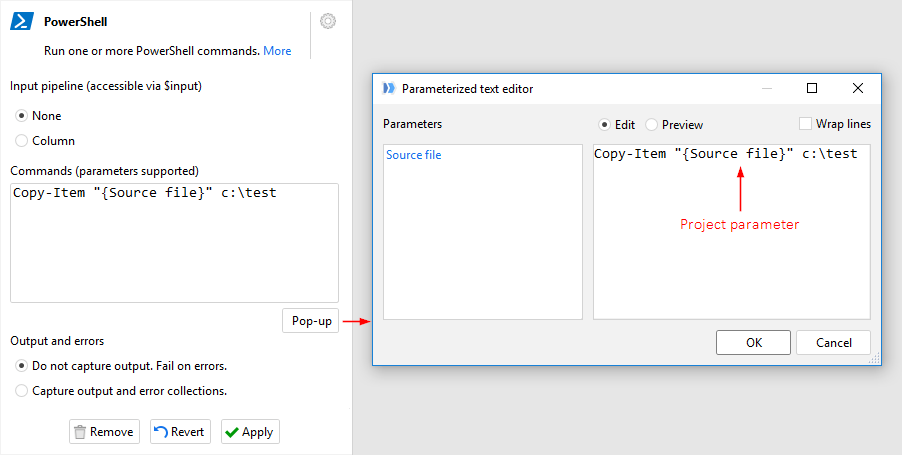Click the Output and errors label
The image size is (902, 455).
(x=57, y=341)
